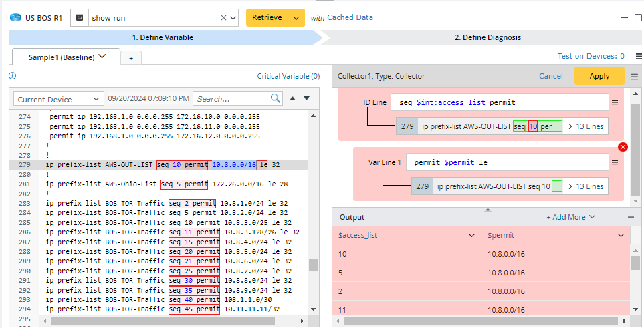
Task: Jump to next search match arrow
Action: point(307,99)
